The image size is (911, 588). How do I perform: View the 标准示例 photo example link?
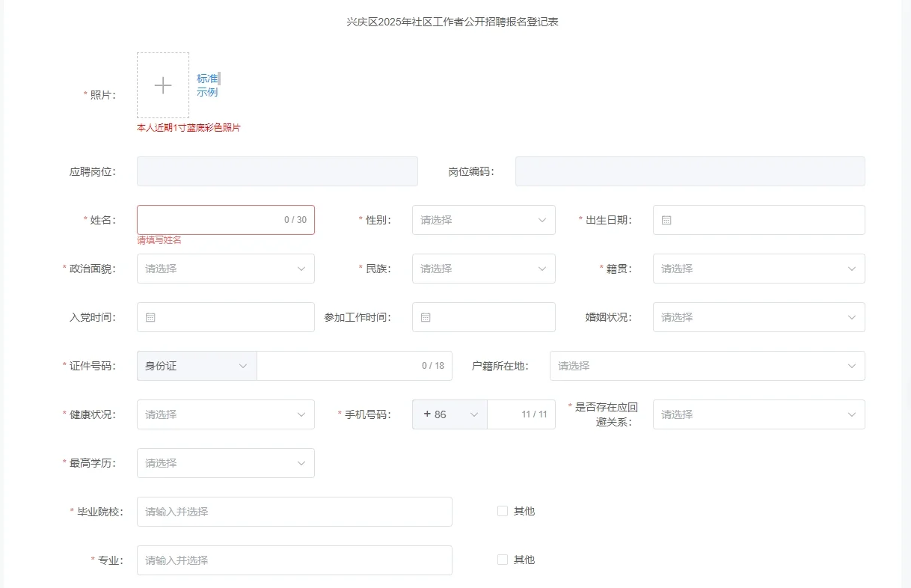tap(206, 85)
